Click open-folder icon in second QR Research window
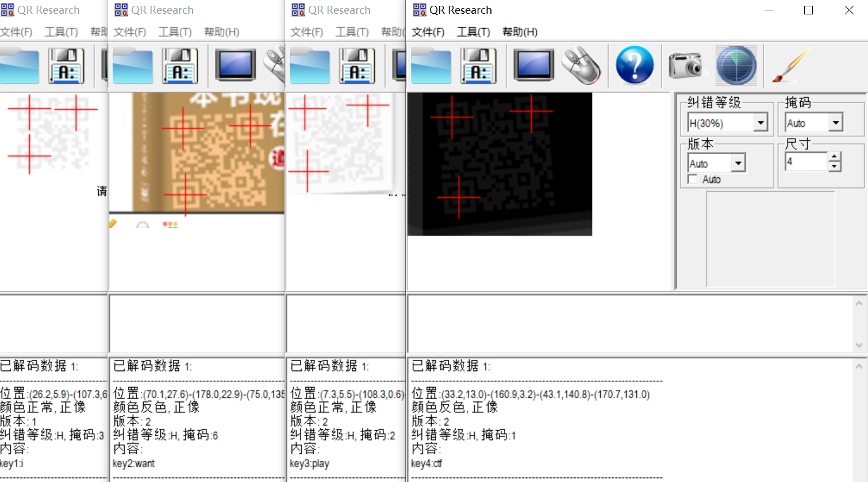Image resolution: width=868 pixels, height=482 pixels. point(133,66)
